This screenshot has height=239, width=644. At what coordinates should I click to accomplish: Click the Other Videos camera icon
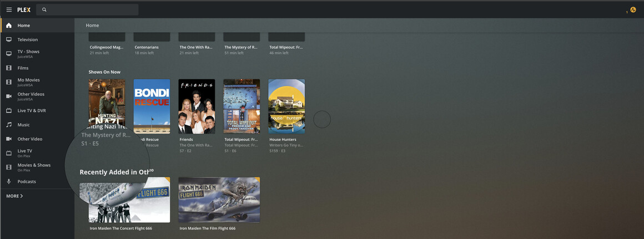pyautogui.click(x=9, y=96)
